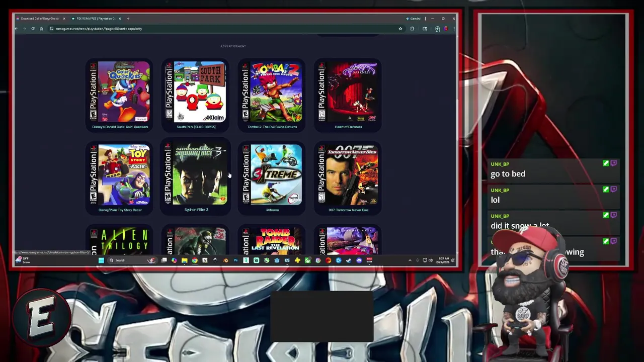The image size is (644, 362).
Task: Click the Tomba! 2: The Evil Swine Returns link
Action: 272,127
